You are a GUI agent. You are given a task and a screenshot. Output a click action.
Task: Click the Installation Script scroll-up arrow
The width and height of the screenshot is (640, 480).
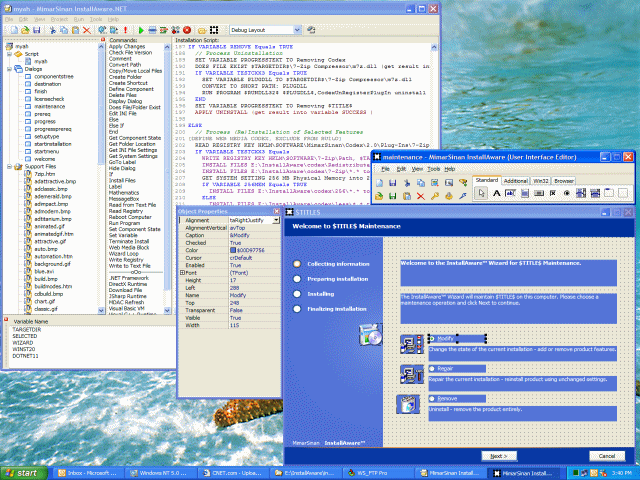coord(434,47)
